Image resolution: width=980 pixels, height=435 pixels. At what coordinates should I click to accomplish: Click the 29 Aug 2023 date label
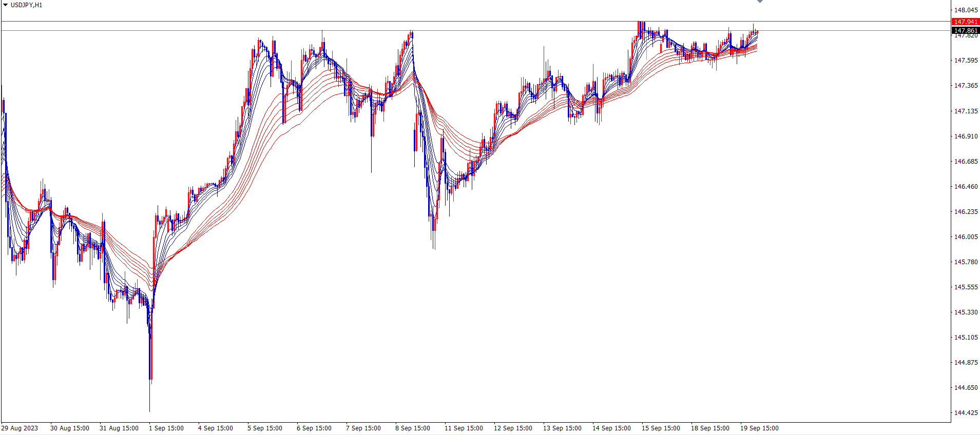click(x=20, y=428)
